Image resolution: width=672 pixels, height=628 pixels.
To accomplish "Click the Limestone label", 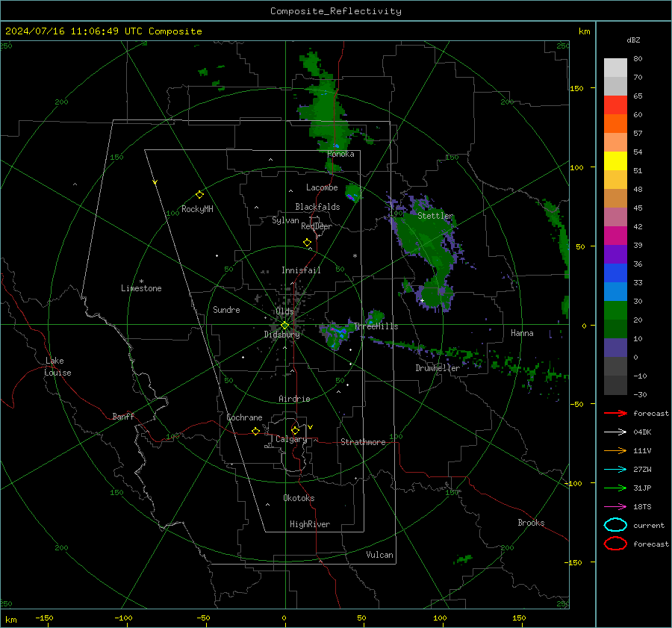I will click(141, 288).
